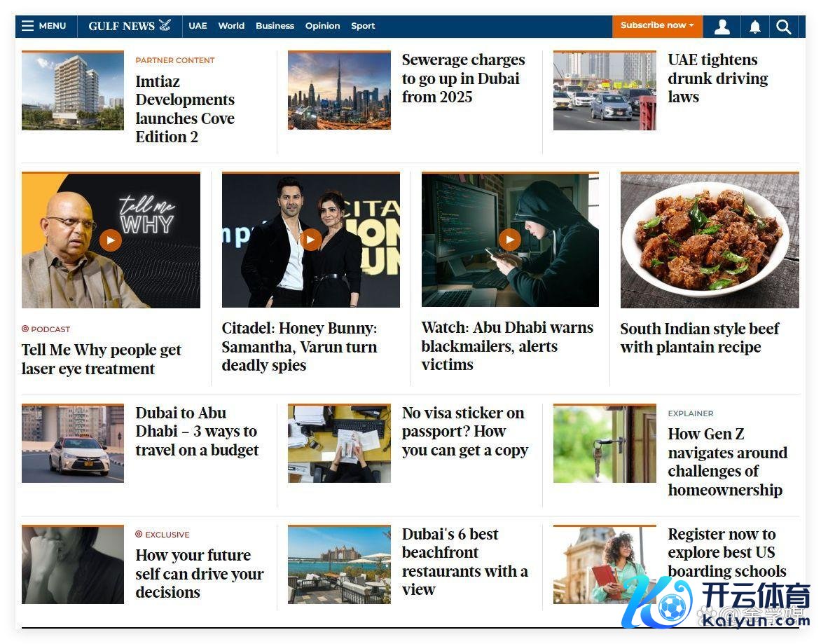
Task: Open the UAE section in navbar
Action: click(198, 26)
